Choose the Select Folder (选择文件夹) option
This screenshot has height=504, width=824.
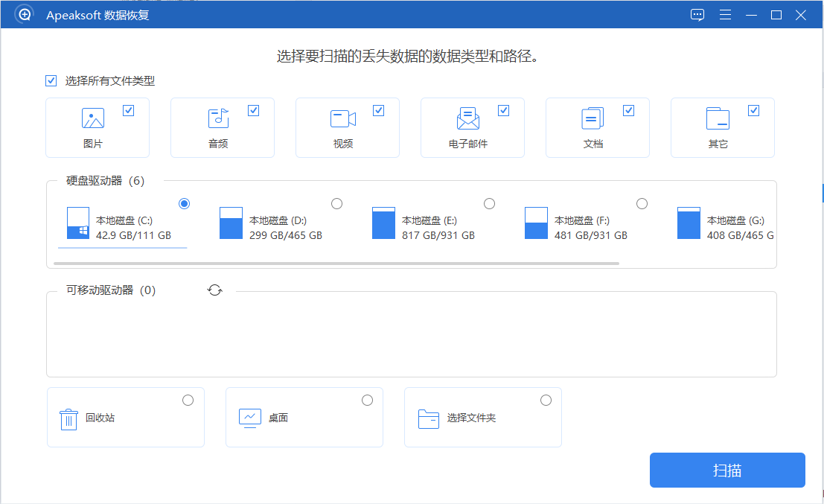click(546, 401)
